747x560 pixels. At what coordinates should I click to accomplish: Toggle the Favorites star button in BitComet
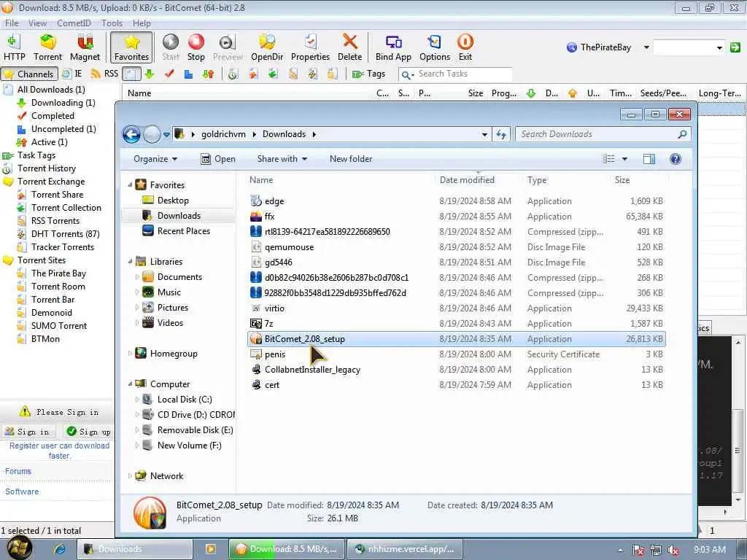point(131,47)
